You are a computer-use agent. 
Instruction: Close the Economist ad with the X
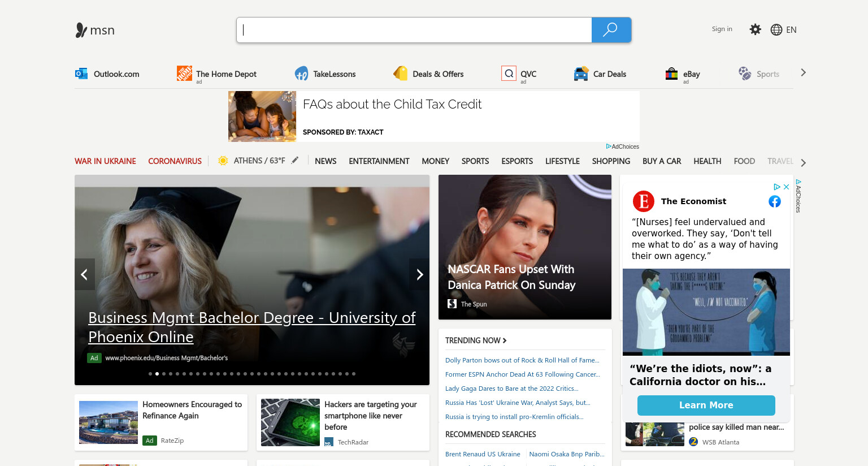pyautogui.click(x=786, y=187)
